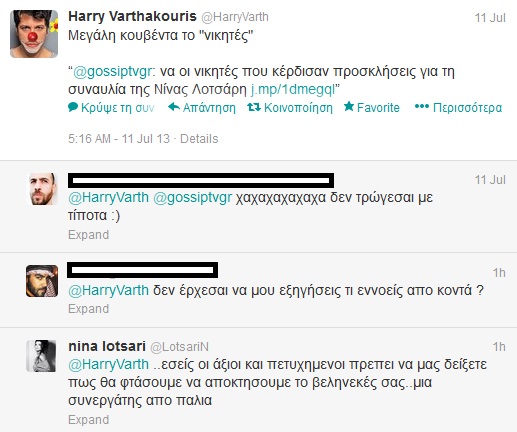Expand nina lotsari's reply tweet
The height and width of the screenshot is (432, 517).
[88, 420]
